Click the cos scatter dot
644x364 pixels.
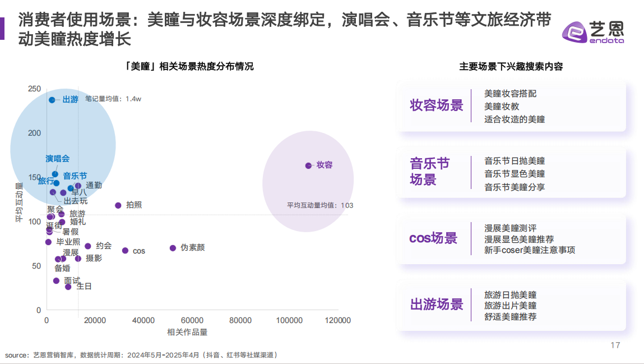(x=125, y=251)
